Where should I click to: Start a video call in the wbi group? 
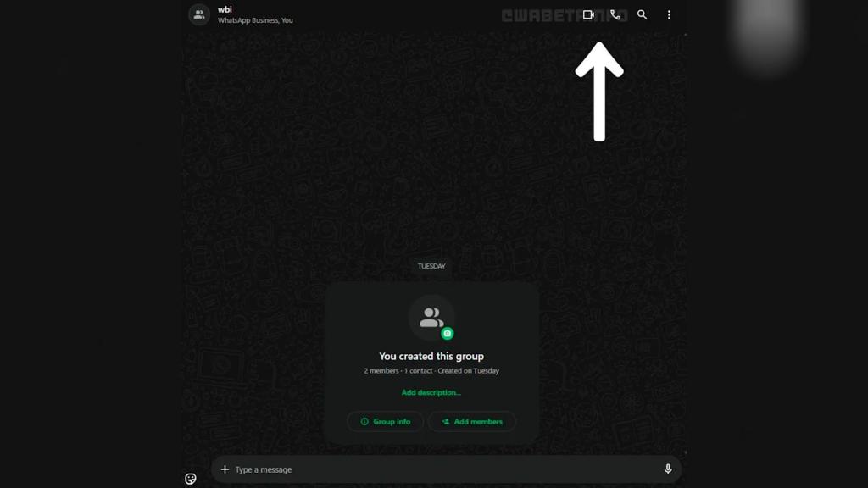[x=588, y=15]
